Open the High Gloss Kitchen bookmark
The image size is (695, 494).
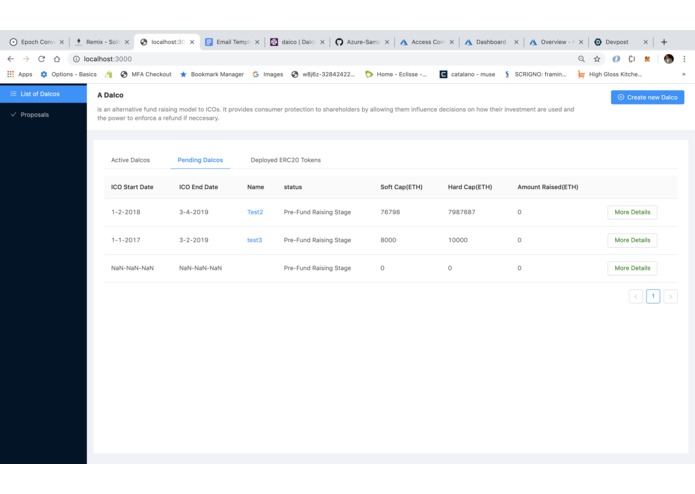pyautogui.click(x=609, y=74)
